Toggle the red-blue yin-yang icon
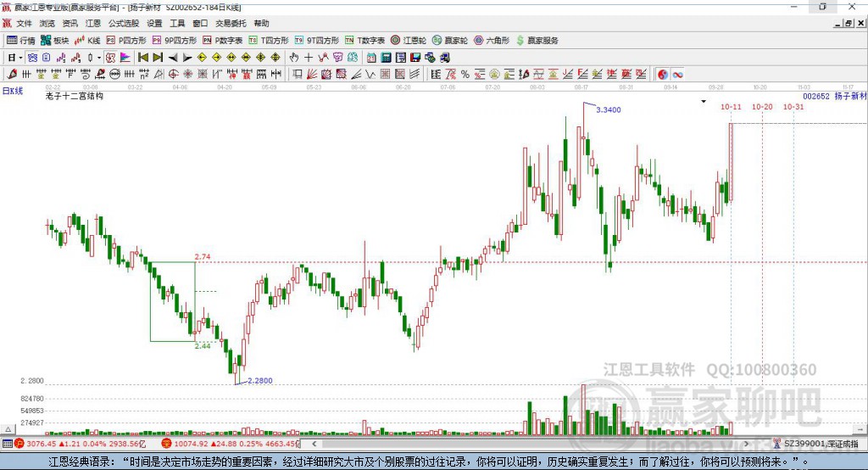The height and width of the screenshot is (470, 868). 663,75
